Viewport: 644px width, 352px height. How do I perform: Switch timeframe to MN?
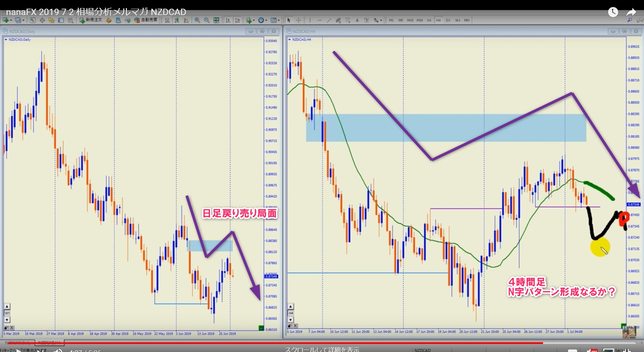[x=467, y=20]
